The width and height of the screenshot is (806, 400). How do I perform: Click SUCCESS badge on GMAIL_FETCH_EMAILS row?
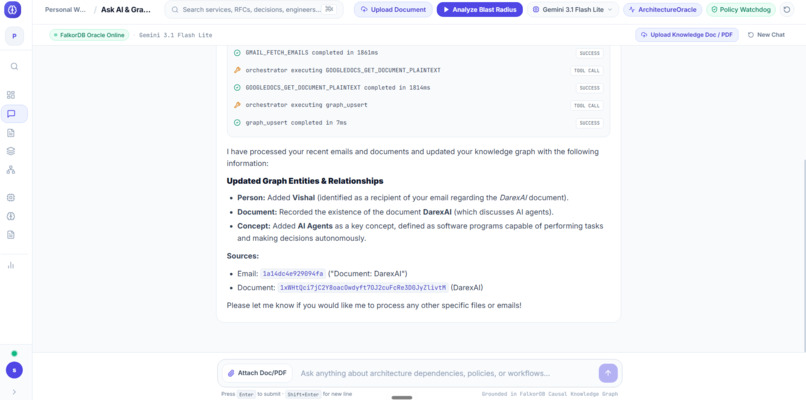coord(589,53)
